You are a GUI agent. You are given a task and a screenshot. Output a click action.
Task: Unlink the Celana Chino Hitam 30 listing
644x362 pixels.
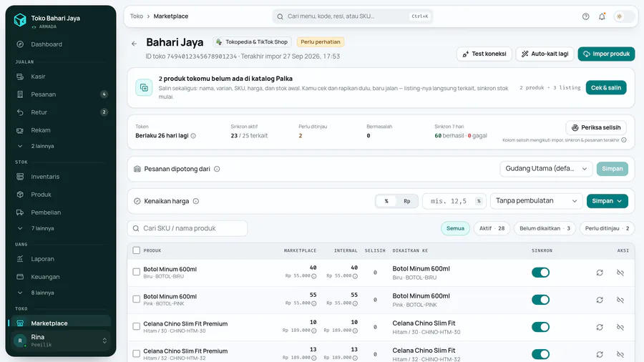coord(620,327)
